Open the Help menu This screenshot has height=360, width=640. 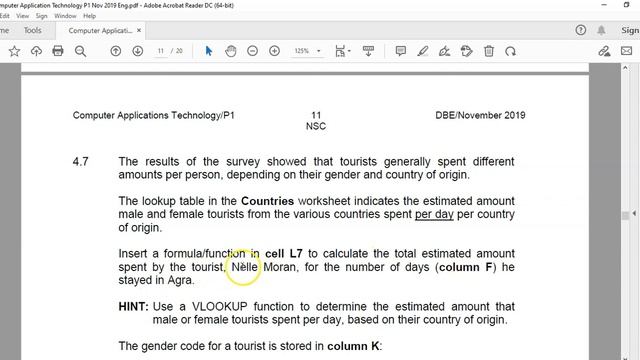point(89,16)
